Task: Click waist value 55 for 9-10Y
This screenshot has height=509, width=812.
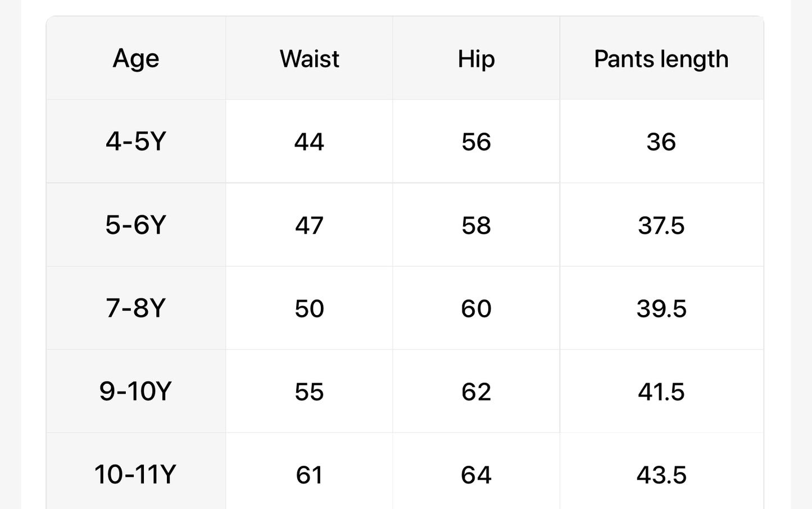Action: click(309, 392)
